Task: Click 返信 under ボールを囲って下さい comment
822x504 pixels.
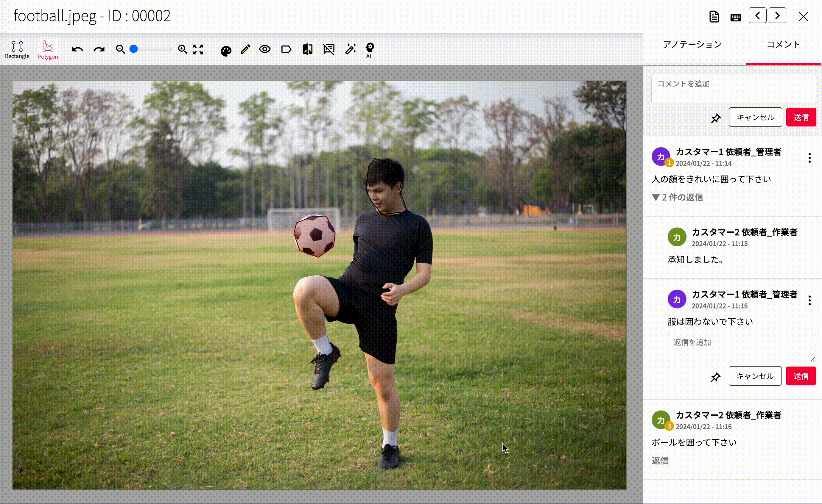Action: point(660,461)
